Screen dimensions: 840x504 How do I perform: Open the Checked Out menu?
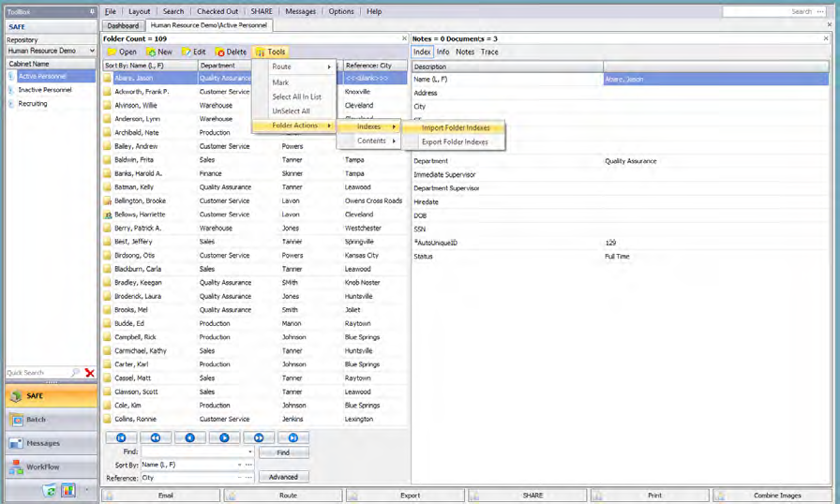pyautogui.click(x=217, y=11)
